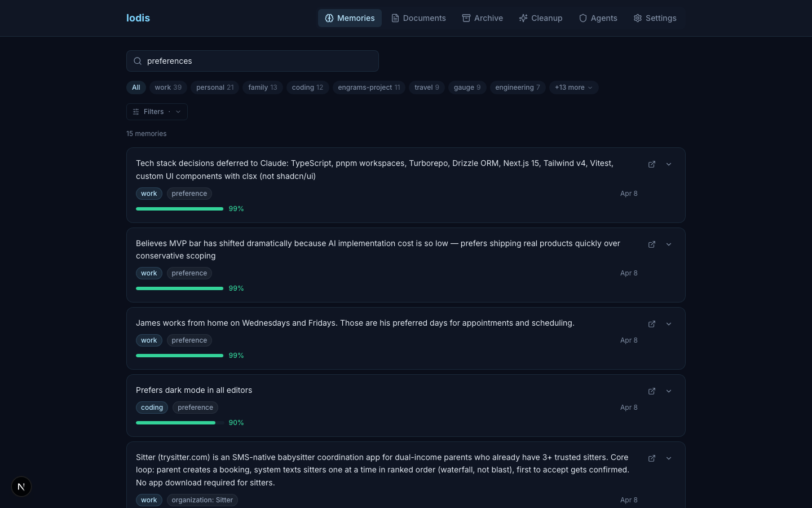Click the Next.js dev tools badge
Image resolution: width=812 pixels, height=508 pixels.
pyautogui.click(x=21, y=487)
